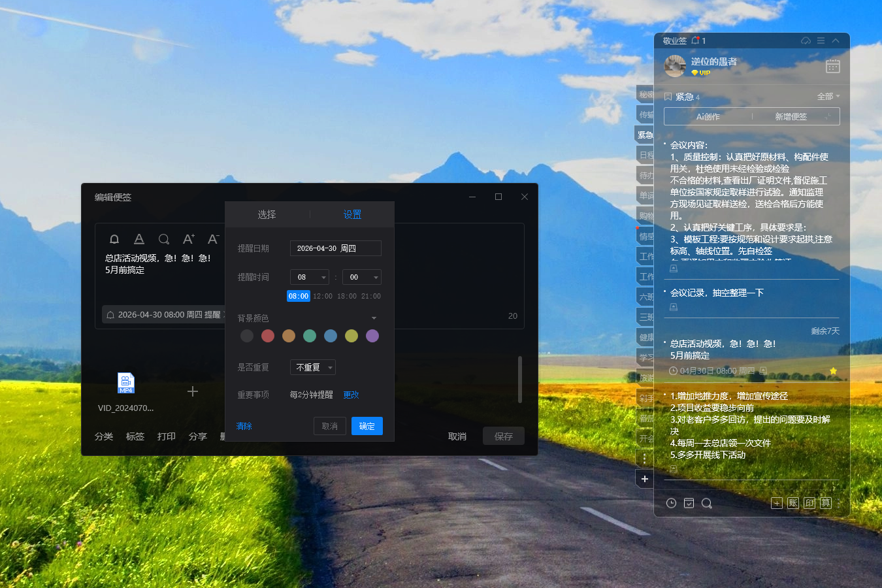
Task: Click the reminder bell icon in the note editor toolbar
Action: click(114, 239)
